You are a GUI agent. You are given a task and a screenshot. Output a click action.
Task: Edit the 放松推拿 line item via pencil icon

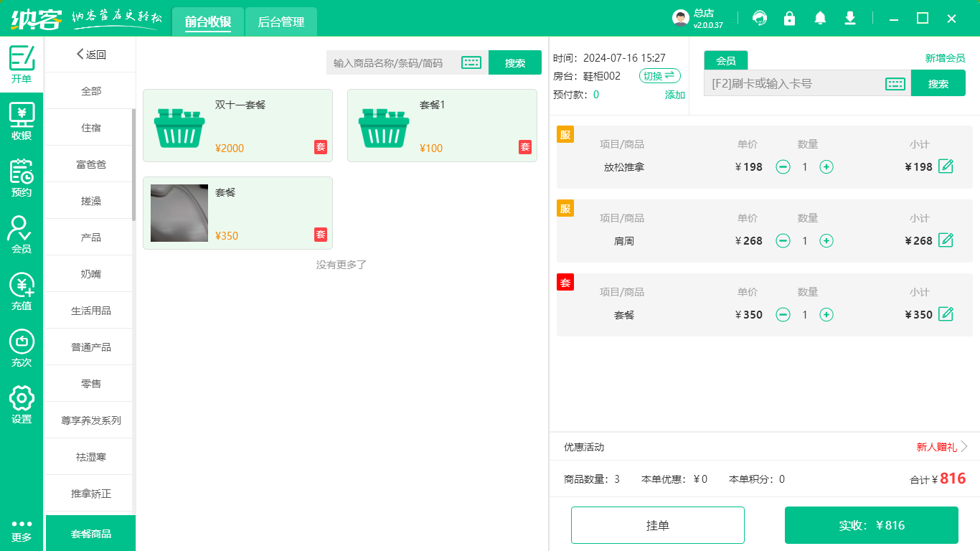click(x=946, y=166)
